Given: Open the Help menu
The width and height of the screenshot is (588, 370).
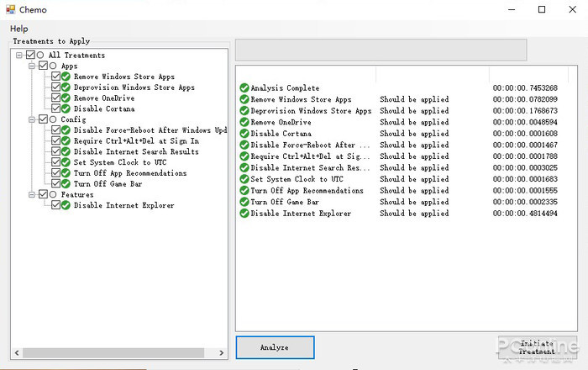Looking at the screenshot, I should tap(18, 29).
